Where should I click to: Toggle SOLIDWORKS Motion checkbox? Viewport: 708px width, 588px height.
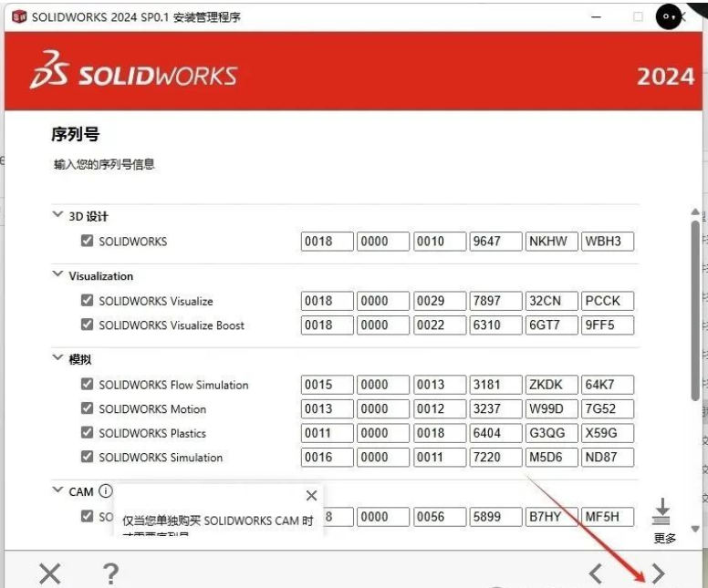(87, 408)
